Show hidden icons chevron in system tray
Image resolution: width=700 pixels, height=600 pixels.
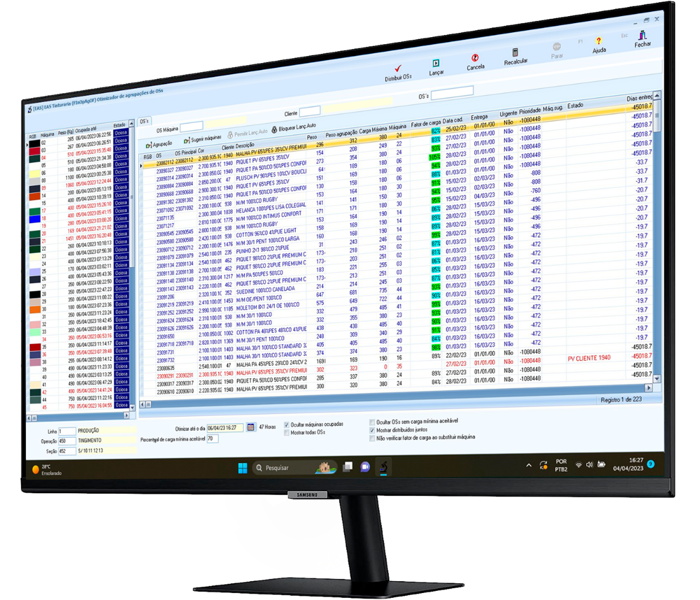pos(529,465)
